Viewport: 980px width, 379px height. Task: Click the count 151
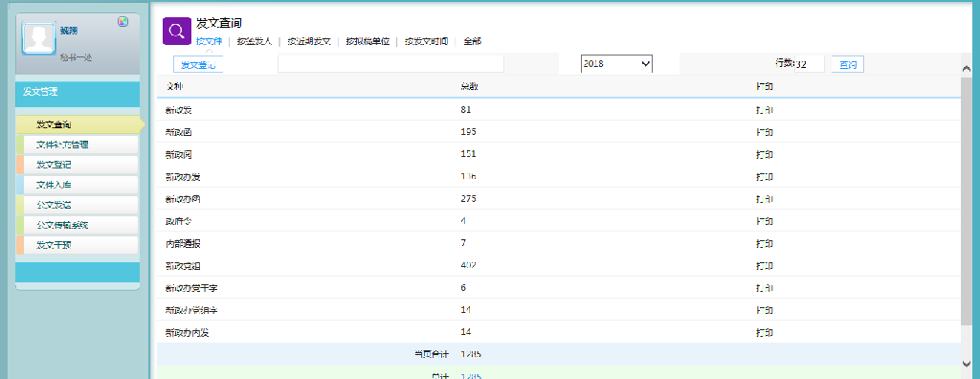coord(468,154)
